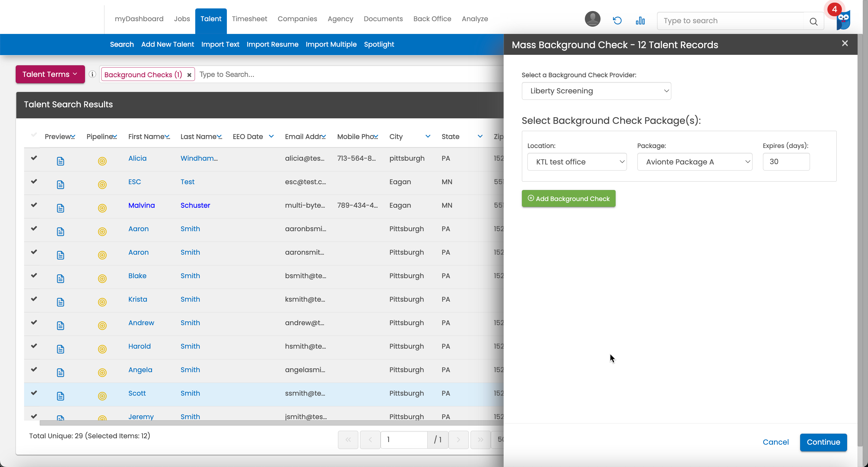868x467 pixels.
Task: Open the Companies tab
Action: (297, 19)
